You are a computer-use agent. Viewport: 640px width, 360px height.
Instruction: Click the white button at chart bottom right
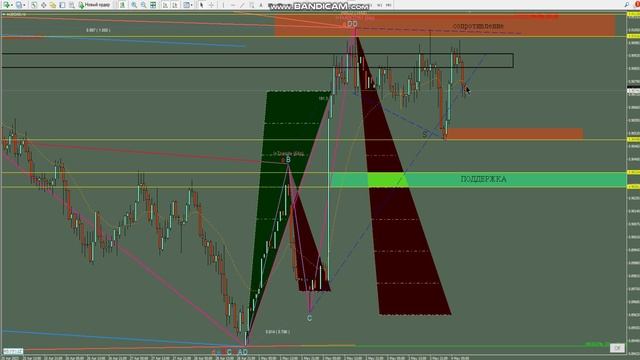coord(617,348)
